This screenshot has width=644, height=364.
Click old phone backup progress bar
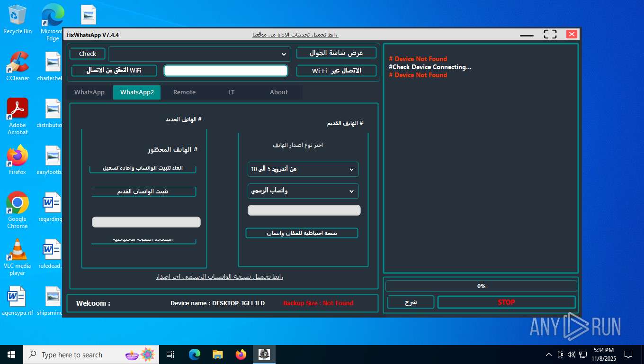click(304, 210)
